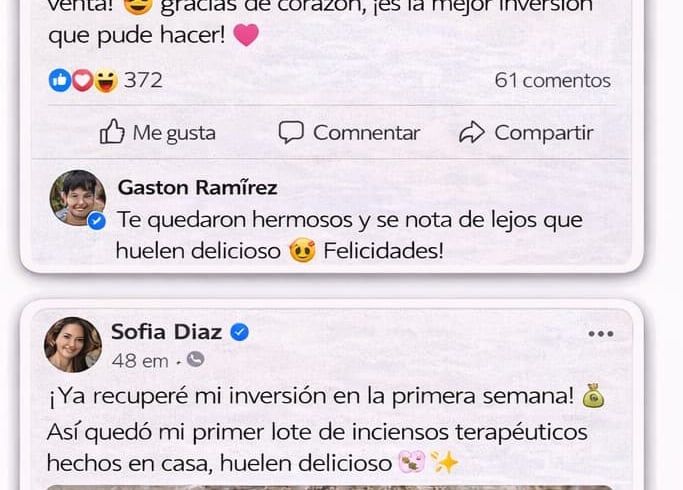Viewport: 683px width, 490px height.
Task: Open Sofia Diaz's profile picture
Action: pyautogui.click(x=73, y=345)
